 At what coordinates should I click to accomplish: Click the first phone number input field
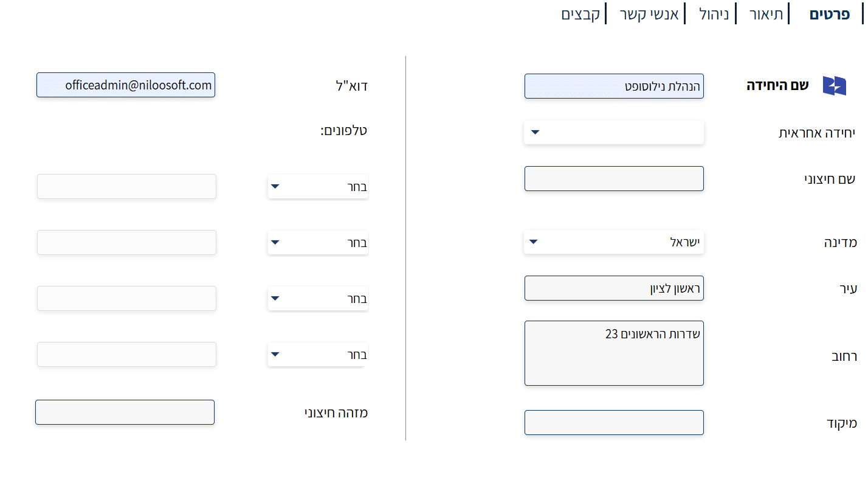[x=126, y=186]
